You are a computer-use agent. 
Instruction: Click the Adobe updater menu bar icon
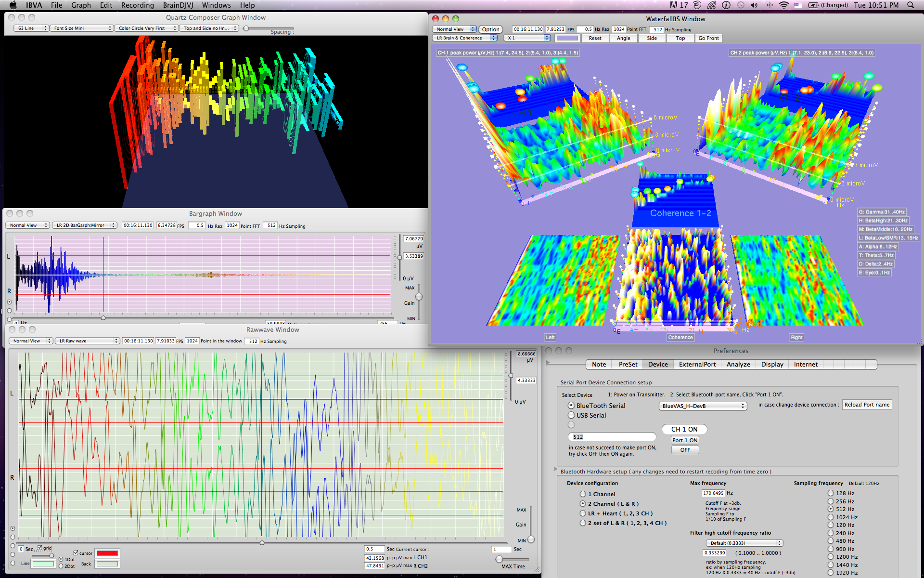pos(679,5)
